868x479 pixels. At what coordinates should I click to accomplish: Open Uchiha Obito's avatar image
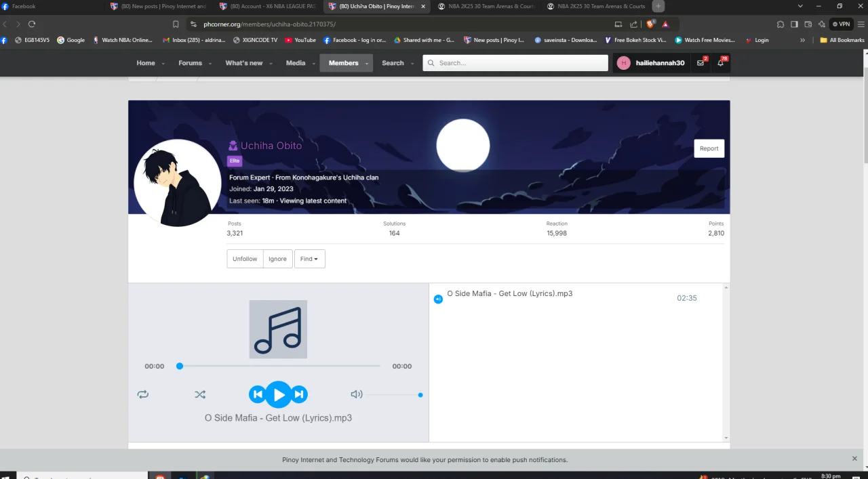tap(178, 183)
